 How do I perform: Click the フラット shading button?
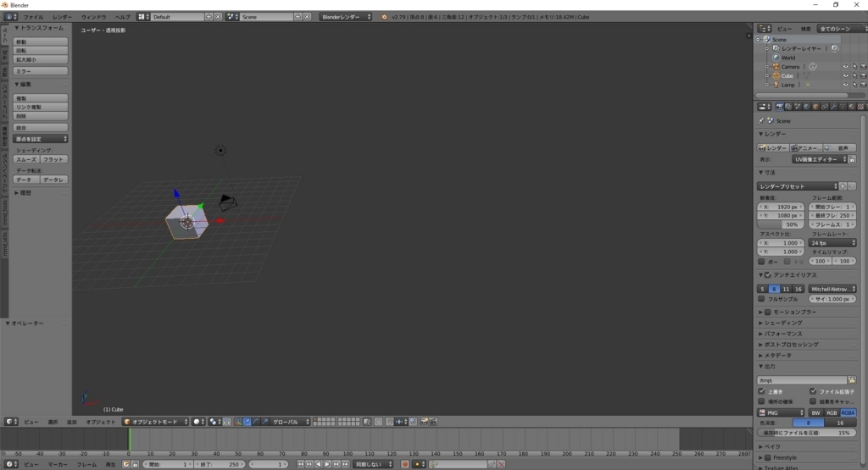53,159
